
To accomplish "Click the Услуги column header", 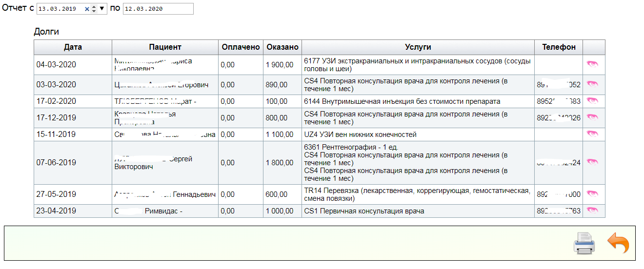I will point(418,47).
